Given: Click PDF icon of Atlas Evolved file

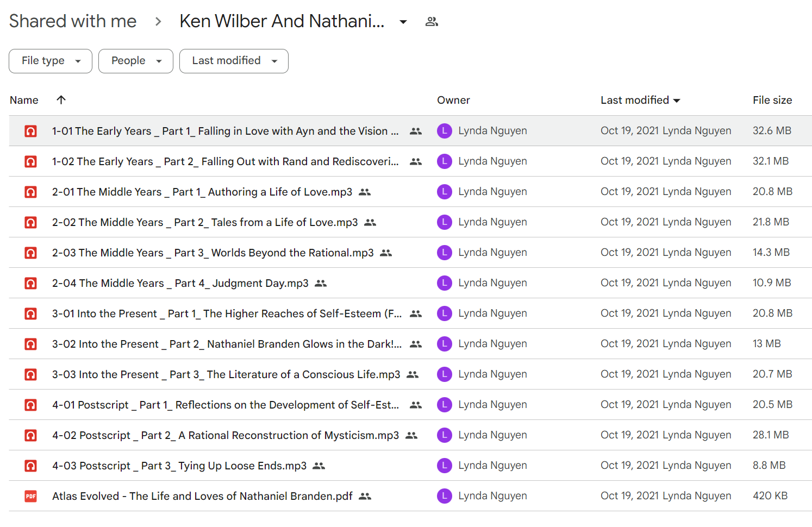Looking at the screenshot, I should pos(31,496).
